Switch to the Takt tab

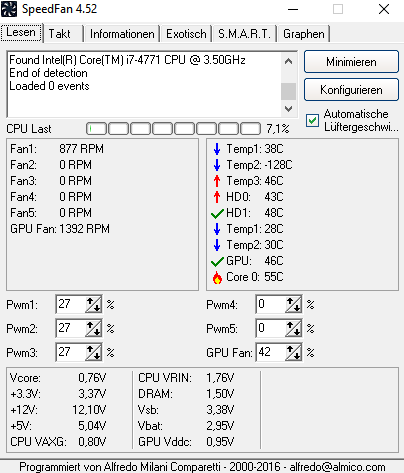tap(63, 34)
